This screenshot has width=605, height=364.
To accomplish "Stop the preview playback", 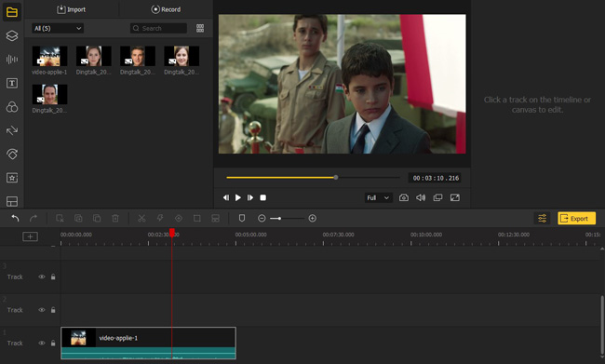I will point(262,197).
